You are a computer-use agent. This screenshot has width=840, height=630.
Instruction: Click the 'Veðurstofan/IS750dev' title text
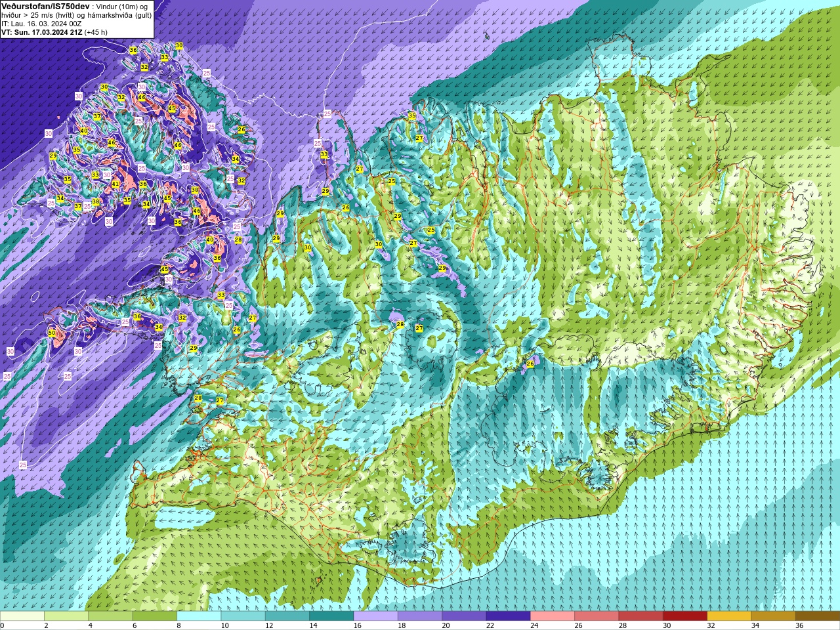point(45,6)
